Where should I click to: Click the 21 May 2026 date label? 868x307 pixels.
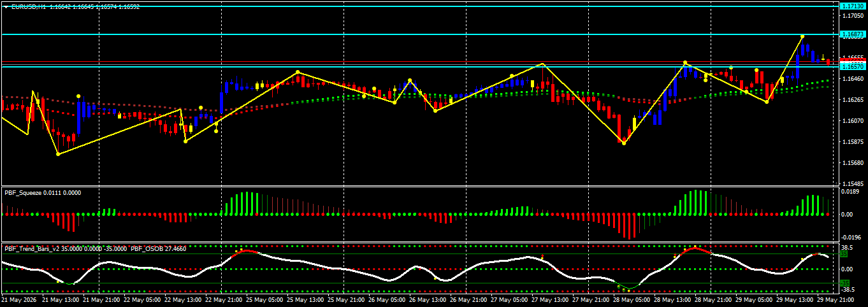click(18, 299)
